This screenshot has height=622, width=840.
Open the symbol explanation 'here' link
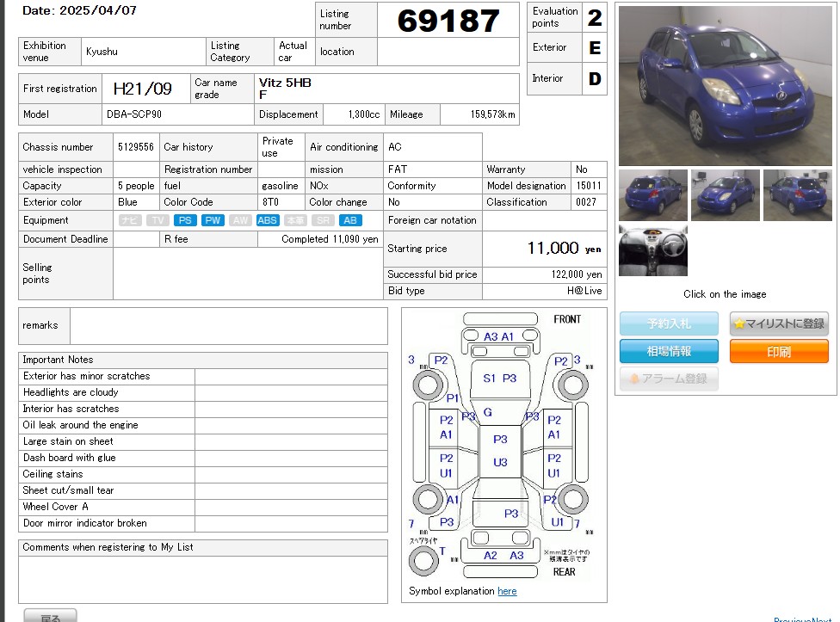tap(507, 591)
